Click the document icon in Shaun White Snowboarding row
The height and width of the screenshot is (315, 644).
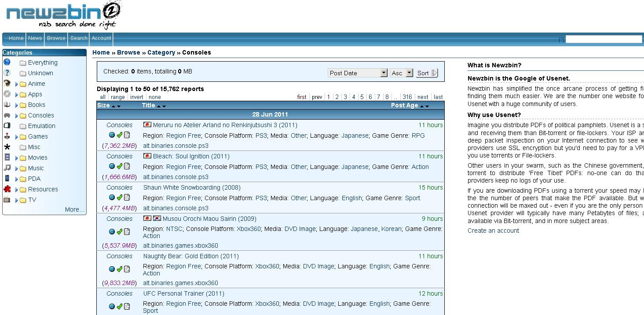pyautogui.click(x=127, y=198)
